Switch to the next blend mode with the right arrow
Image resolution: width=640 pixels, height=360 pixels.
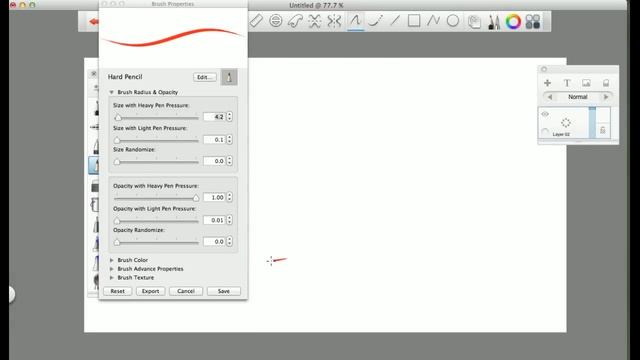click(x=606, y=97)
